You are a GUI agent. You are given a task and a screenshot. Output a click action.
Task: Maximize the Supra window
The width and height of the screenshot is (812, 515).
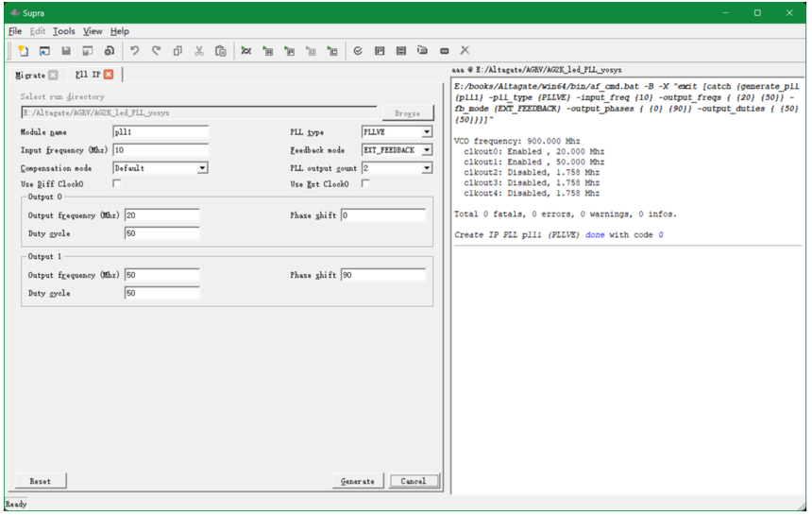[757, 12]
